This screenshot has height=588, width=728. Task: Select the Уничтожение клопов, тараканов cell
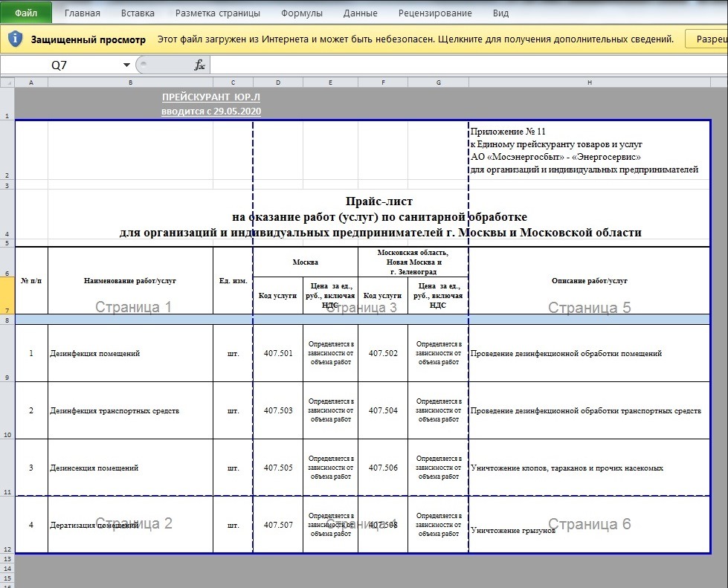[x=590, y=468]
